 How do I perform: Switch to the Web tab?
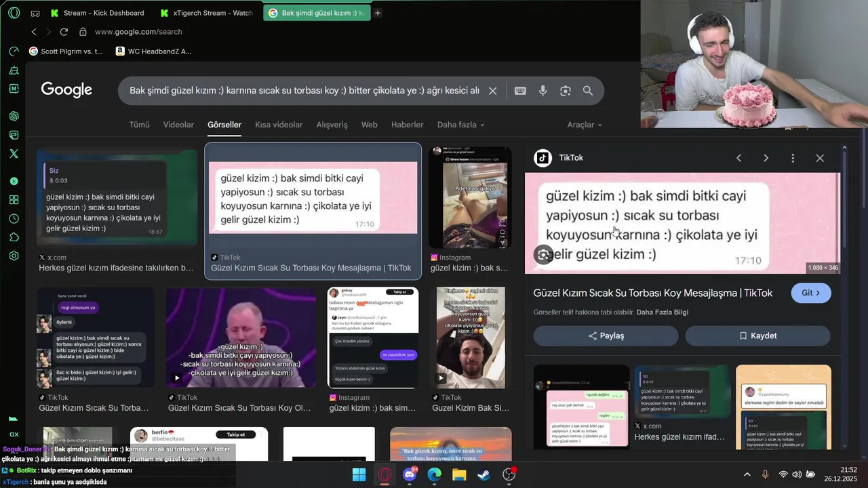[x=369, y=125]
